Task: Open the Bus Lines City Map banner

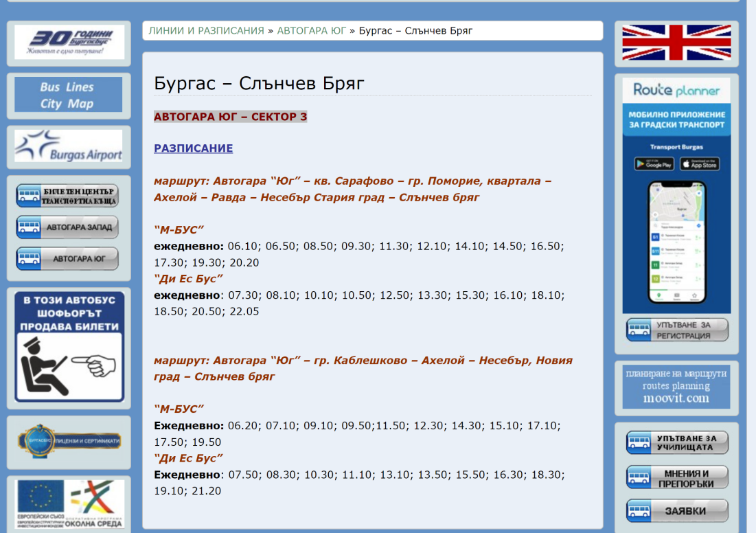Action: [x=69, y=95]
